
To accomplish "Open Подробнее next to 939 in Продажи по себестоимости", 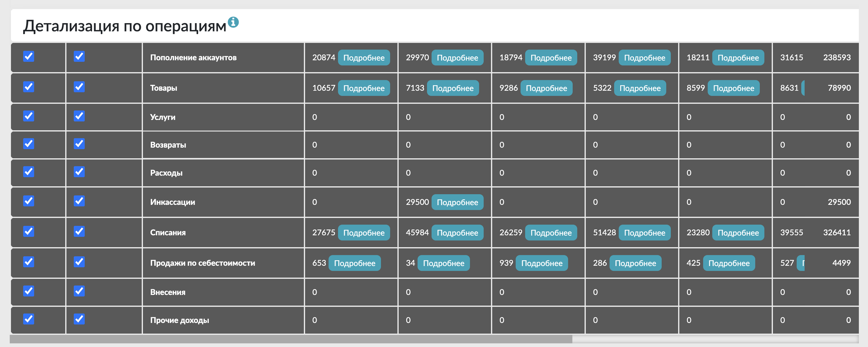I will (x=542, y=263).
